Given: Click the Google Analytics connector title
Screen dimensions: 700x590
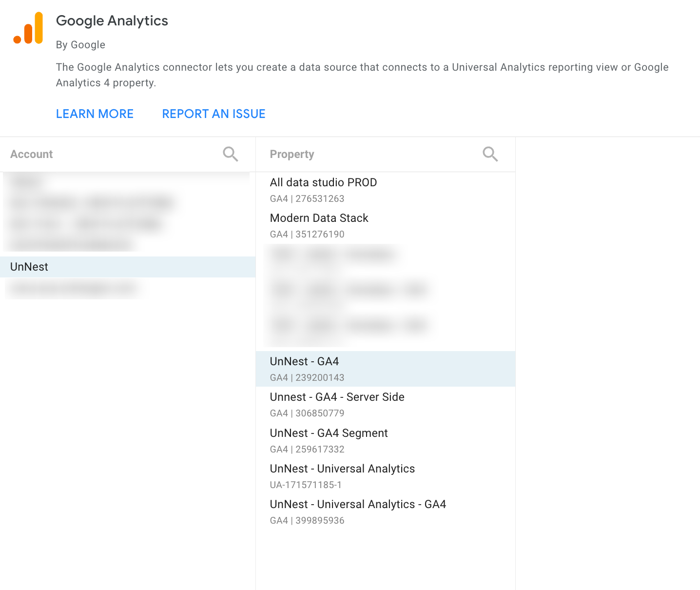Looking at the screenshot, I should click(112, 21).
